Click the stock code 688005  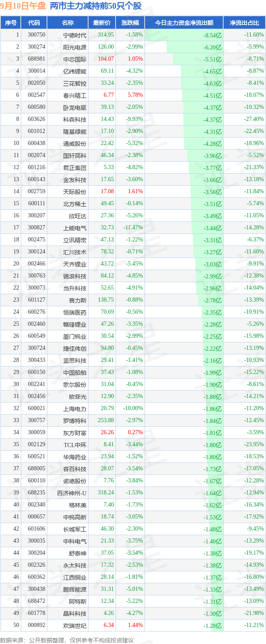pyautogui.click(x=37, y=469)
